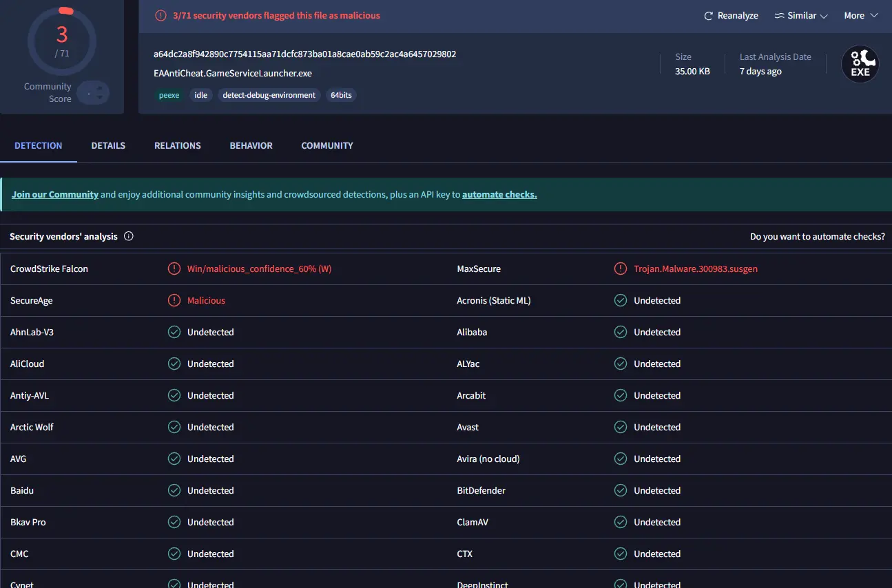Click the EXE file type icon
Screen dimensions: 892x588
pyautogui.click(x=860, y=65)
